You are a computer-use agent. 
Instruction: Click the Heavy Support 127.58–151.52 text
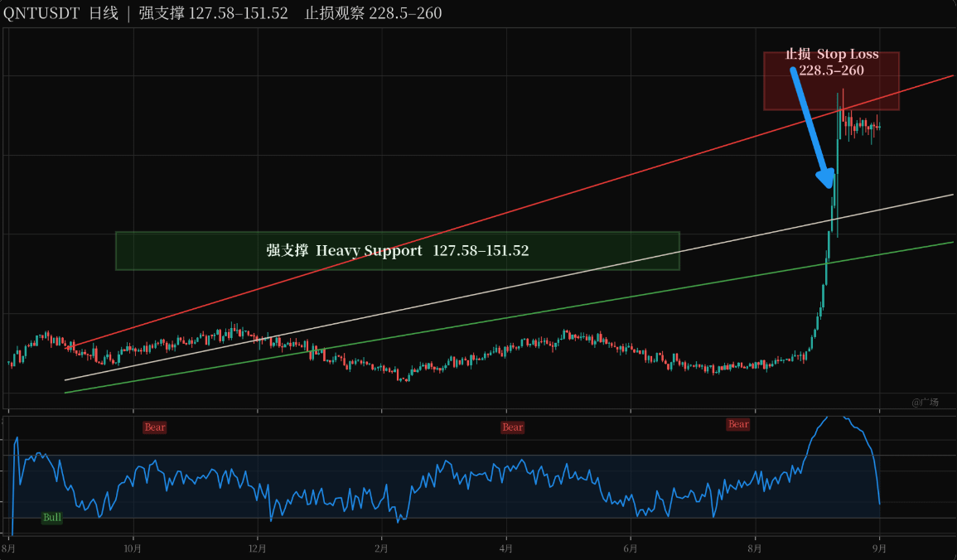click(398, 251)
